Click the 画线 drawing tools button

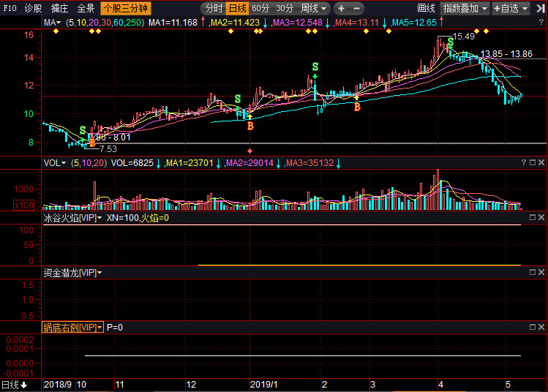tap(426, 8)
